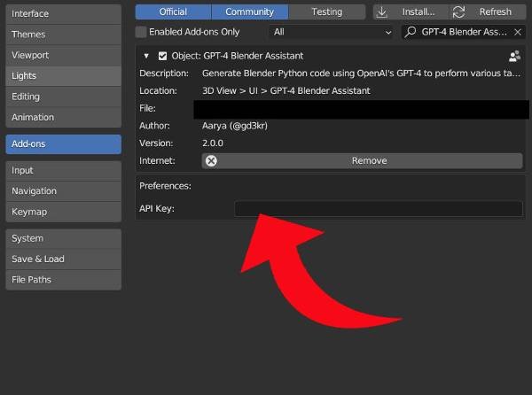The height and width of the screenshot is (395, 532).
Task: Open the Themes preferences section
Action: click(x=63, y=35)
